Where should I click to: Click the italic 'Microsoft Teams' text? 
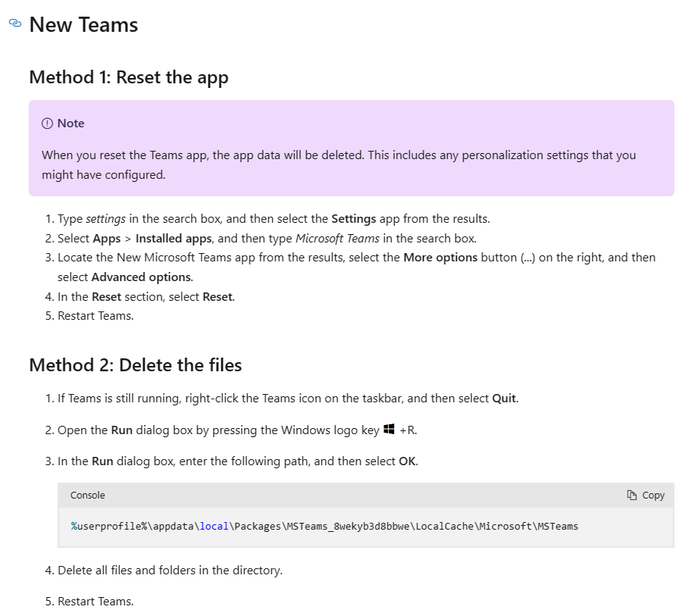click(337, 239)
